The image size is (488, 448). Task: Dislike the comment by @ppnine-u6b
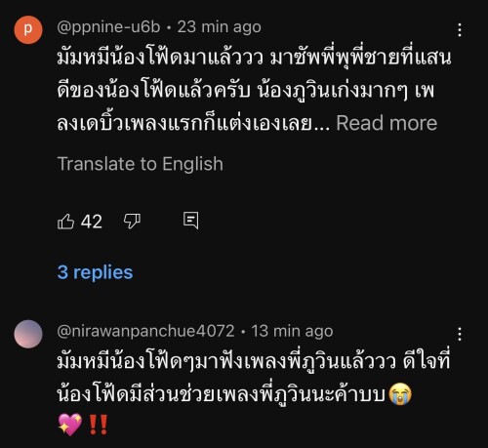coord(132,222)
